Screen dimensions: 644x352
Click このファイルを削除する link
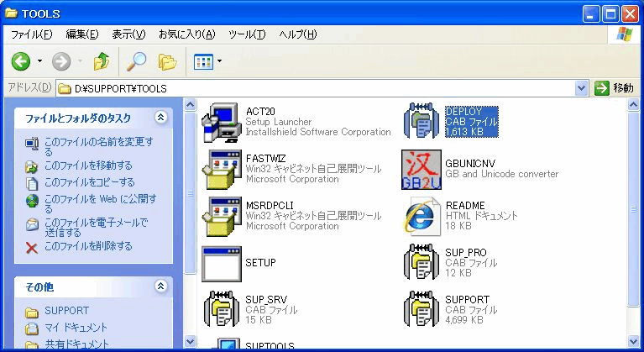[88, 246]
